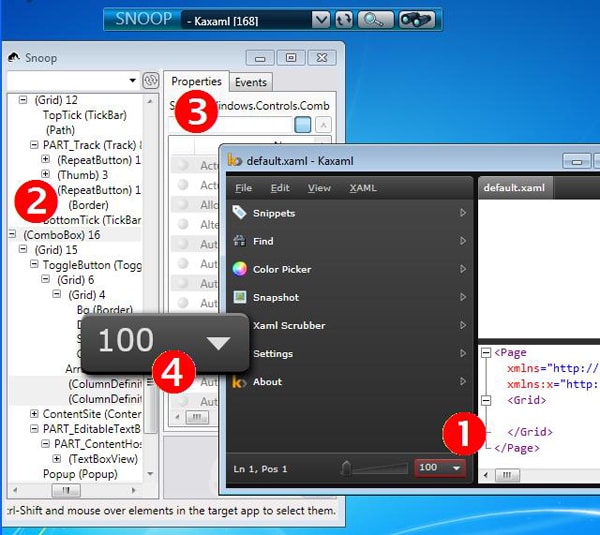Click the XAML editor horizontal scrollbar thumb

[x=507, y=475]
